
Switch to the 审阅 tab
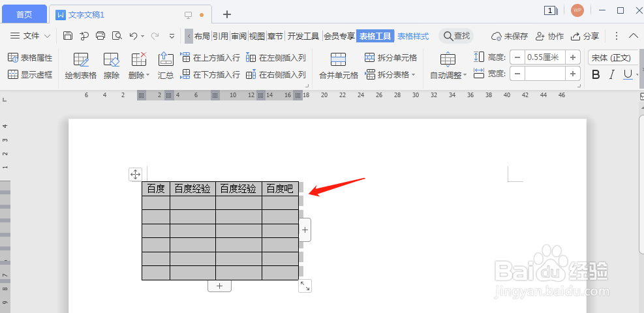239,36
